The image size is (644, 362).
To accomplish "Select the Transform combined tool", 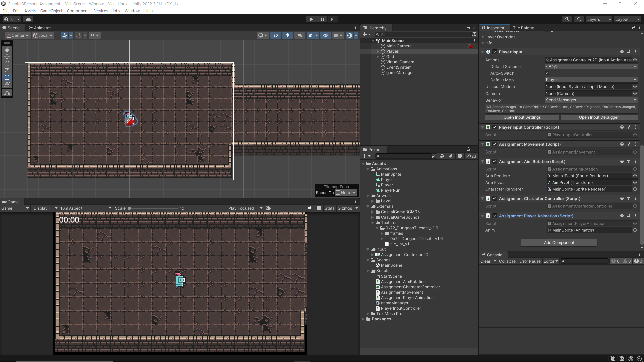I will (x=7, y=85).
